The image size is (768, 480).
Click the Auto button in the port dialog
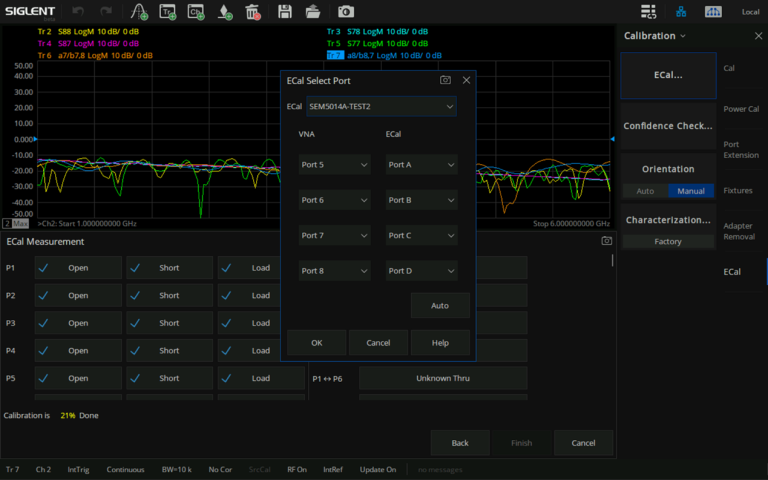(x=440, y=306)
